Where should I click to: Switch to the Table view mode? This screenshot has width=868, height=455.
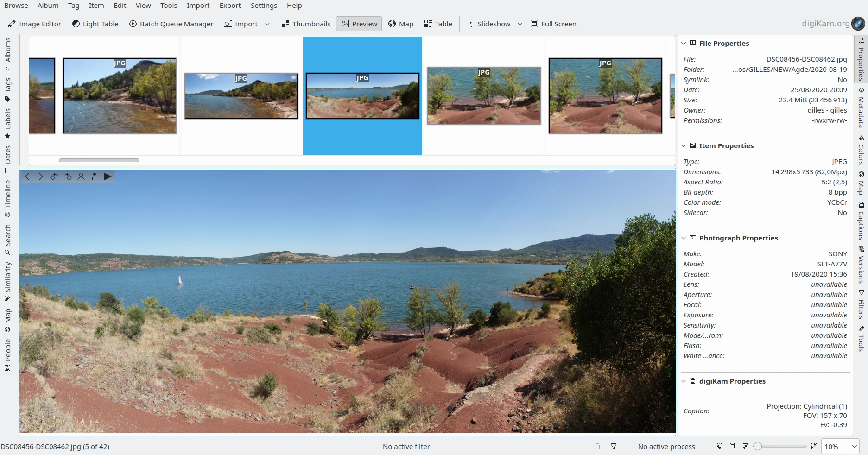(438, 24)
